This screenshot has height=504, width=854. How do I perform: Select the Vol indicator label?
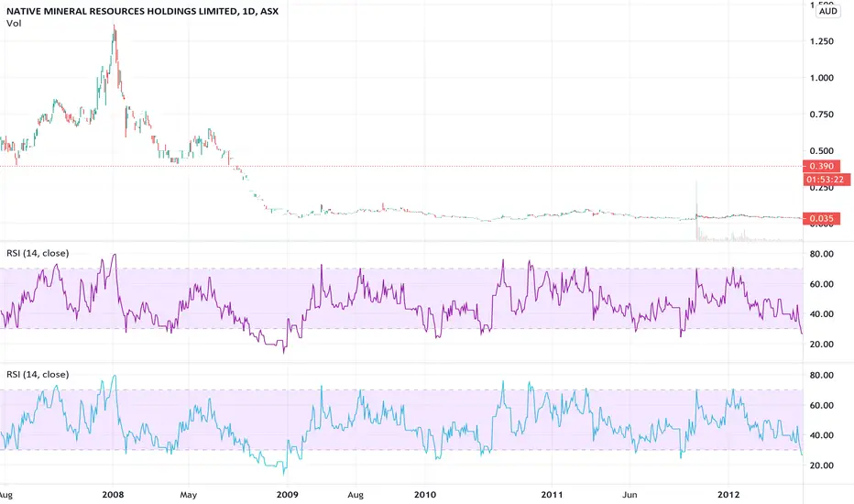click(14, 23)
